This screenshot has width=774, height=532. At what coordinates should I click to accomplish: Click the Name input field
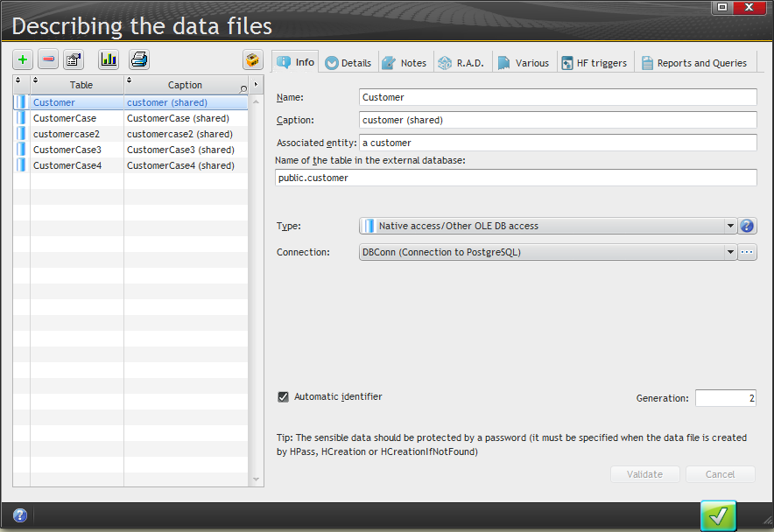pos(558,97)
